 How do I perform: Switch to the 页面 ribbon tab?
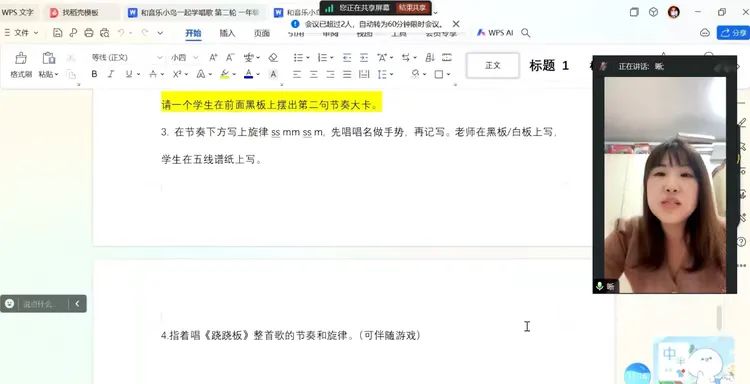(x=262, y=33)
